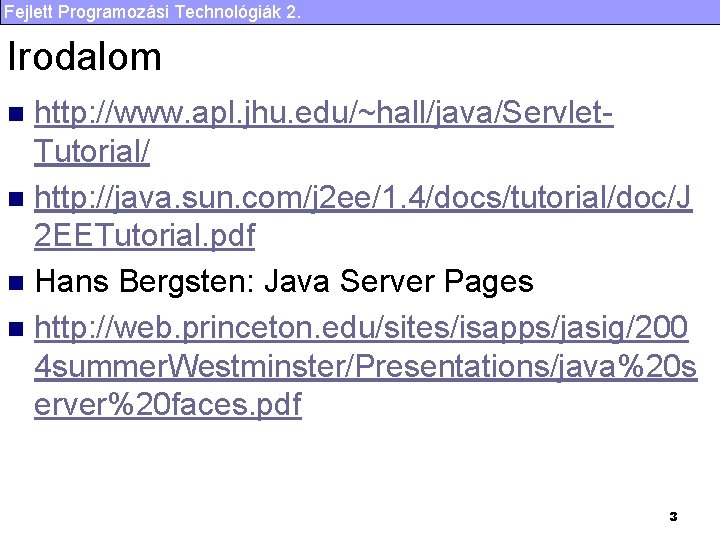Click the 'Hans Bergsten:' author name
The image size is (720, 540).
click(144, 282)
